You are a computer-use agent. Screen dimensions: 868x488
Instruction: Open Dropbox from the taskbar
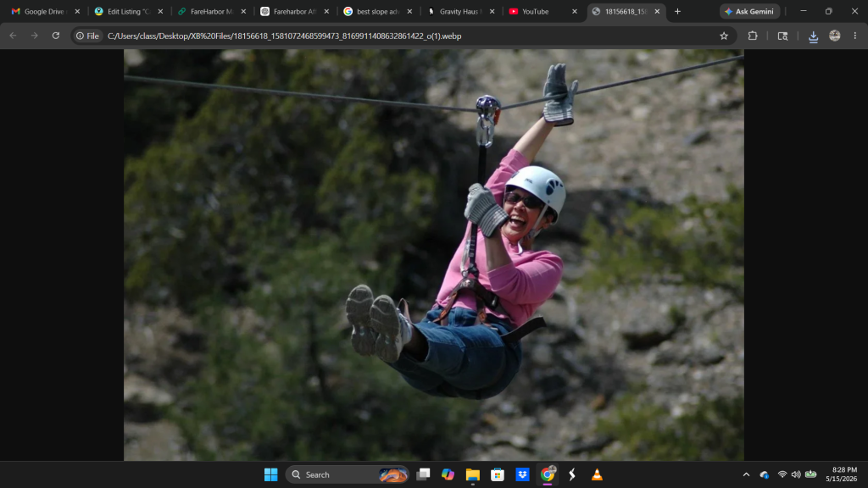point(522,474)
